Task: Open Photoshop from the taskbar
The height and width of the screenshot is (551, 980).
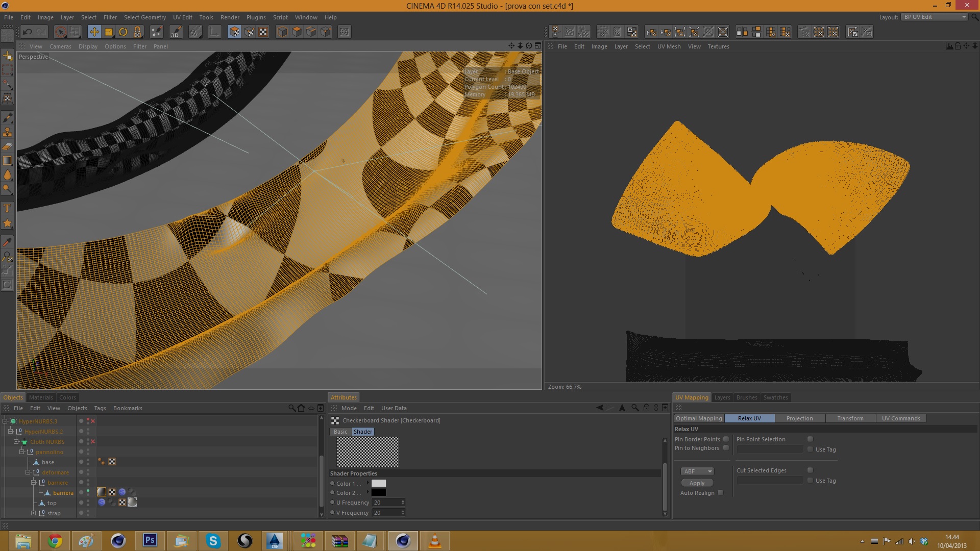Action: (150, 540)
